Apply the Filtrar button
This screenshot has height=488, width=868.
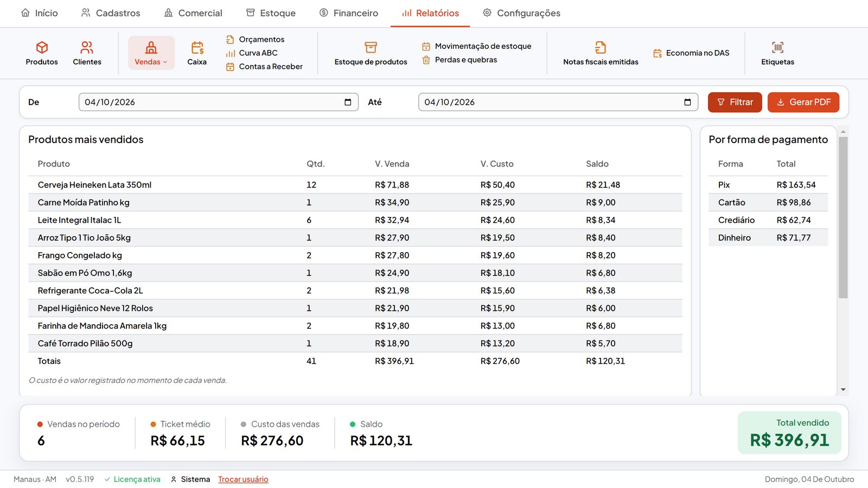tap(735, 102)
